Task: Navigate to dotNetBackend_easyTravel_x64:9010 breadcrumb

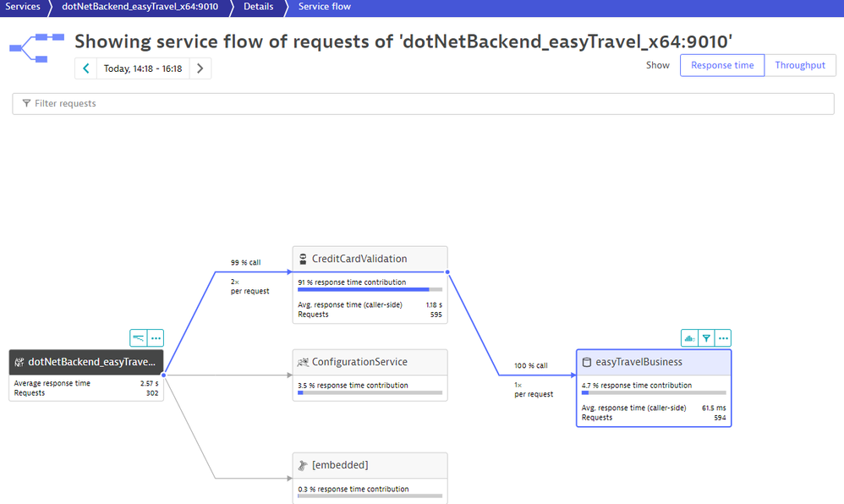Action: point(140,7)
